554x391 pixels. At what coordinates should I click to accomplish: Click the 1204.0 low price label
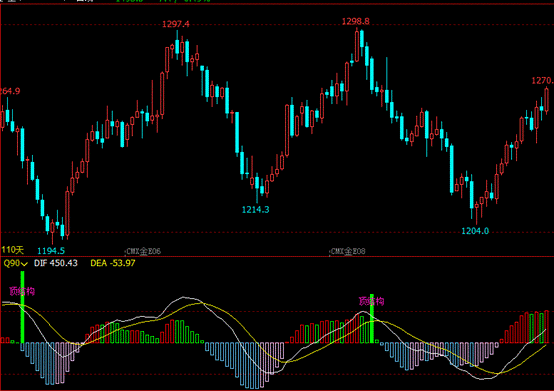click(475, 231)
